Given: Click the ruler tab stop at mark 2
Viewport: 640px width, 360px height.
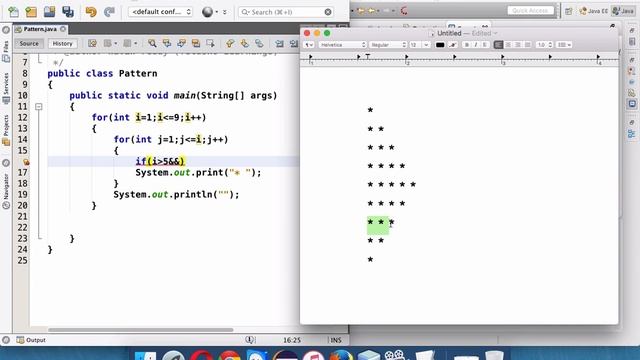Looking at the screenshot, I should pos(407,57).
